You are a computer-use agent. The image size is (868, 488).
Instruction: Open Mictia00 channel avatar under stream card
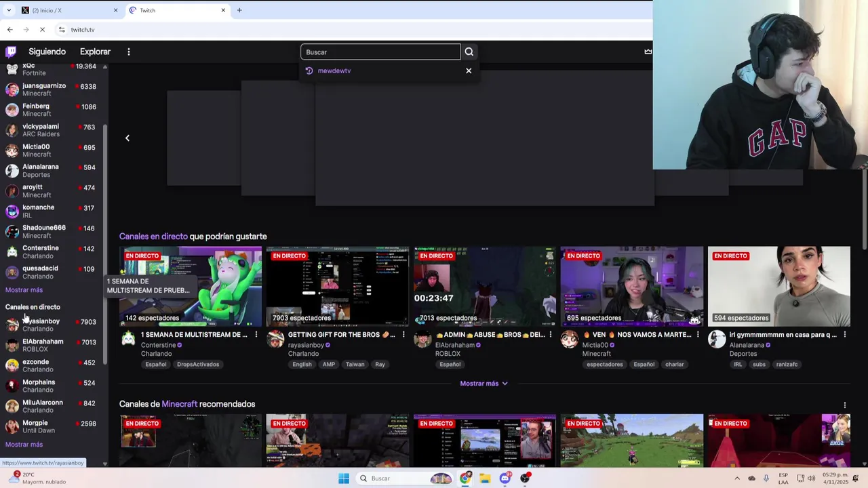pyautogui.click(x=570, y=340)
